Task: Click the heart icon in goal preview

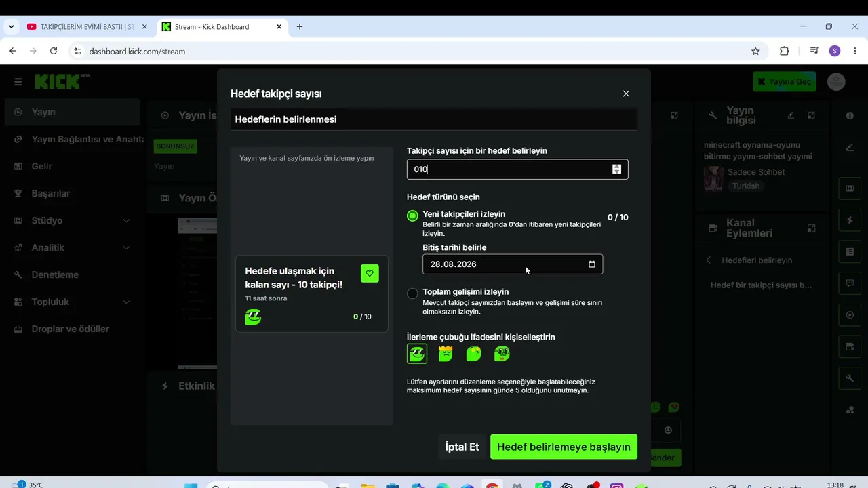Action: (370, 273)
